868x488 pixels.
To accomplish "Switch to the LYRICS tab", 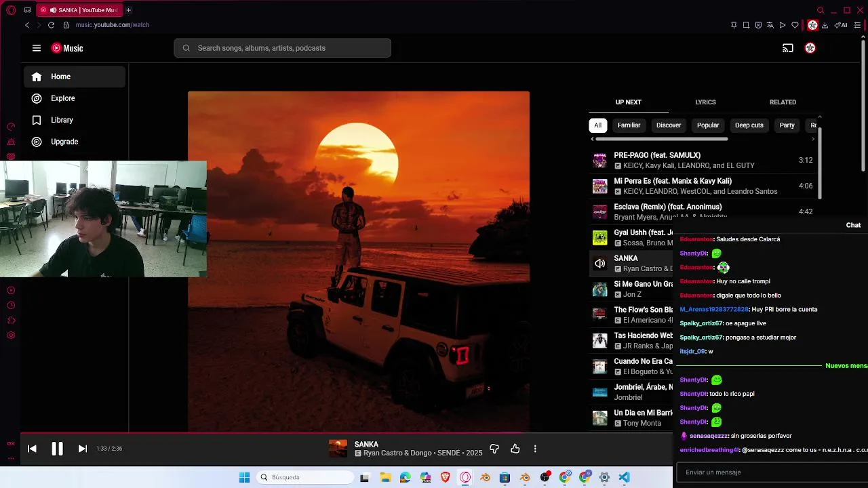I will [705, 102].
